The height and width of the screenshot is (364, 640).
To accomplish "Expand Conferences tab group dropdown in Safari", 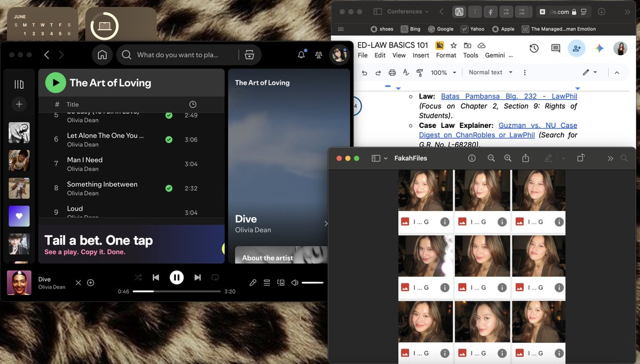I will pyautogui.click(x=408, y=12).
